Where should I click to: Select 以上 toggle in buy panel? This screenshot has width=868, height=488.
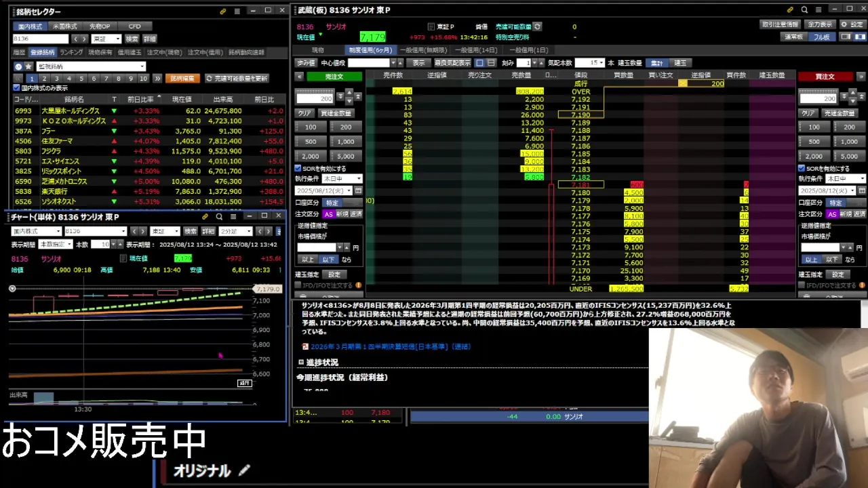coord(812,259)
